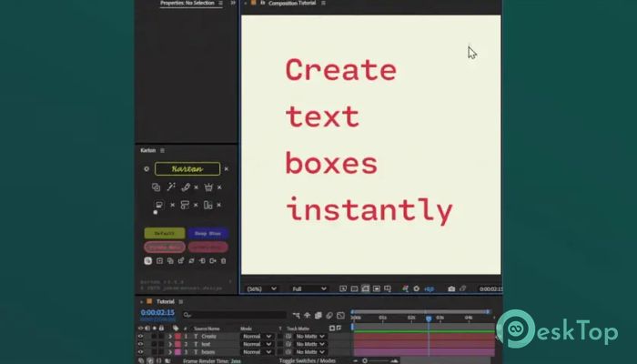
Task: Take a snapshot with camera icon
Action: click(x=451, y=288)
